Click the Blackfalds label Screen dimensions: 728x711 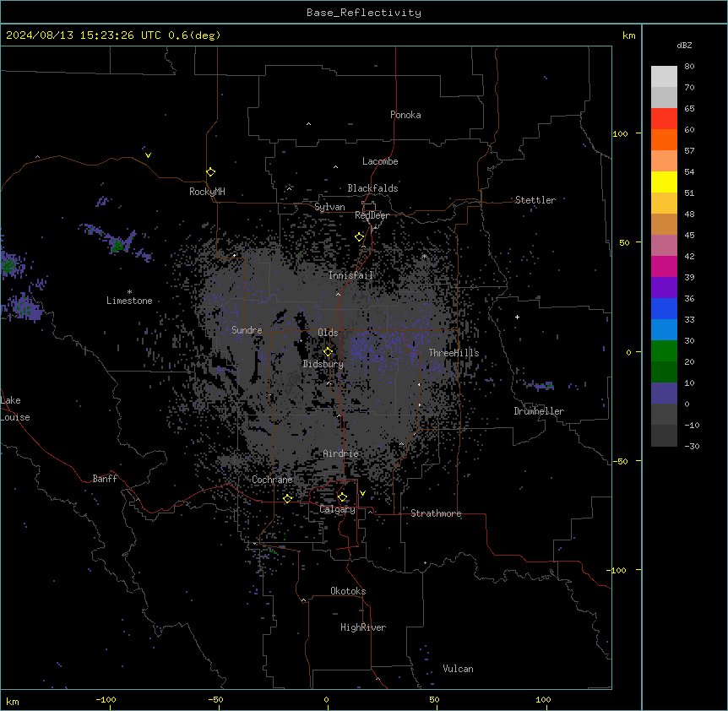(x=372, y=188)
